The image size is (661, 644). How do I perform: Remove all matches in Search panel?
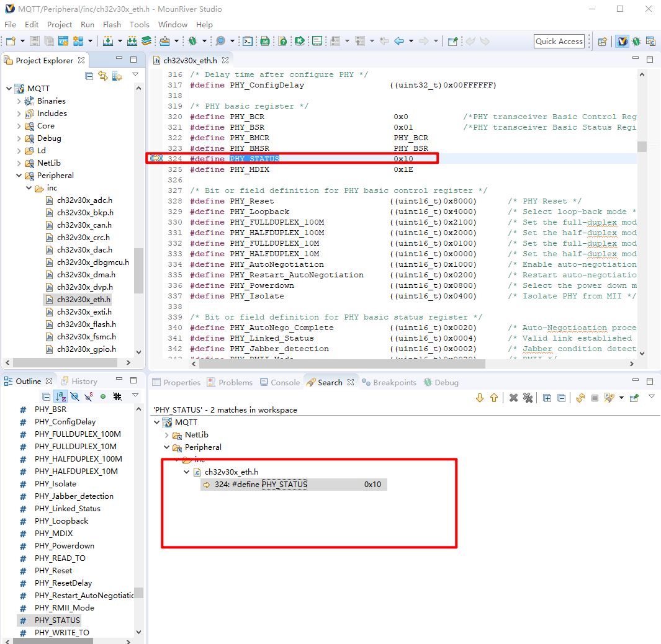pyautogui.click(x=528, y=398)
